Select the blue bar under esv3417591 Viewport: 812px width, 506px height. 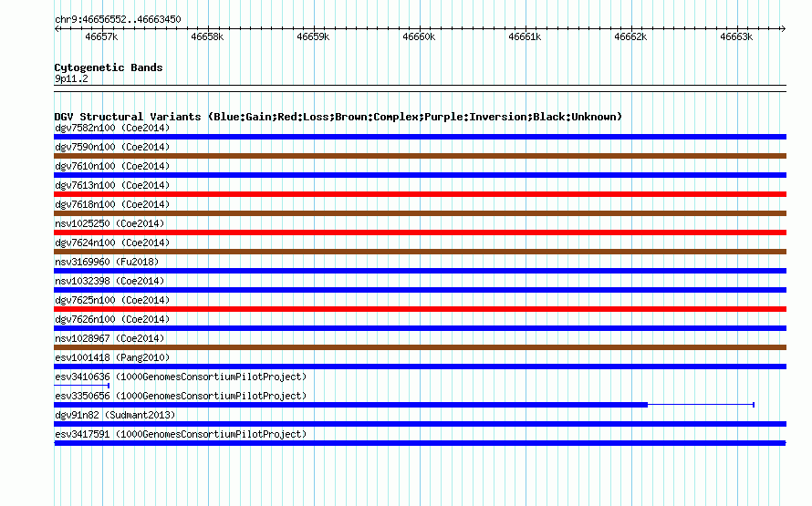pyautogui.click(x=420, y=443)
